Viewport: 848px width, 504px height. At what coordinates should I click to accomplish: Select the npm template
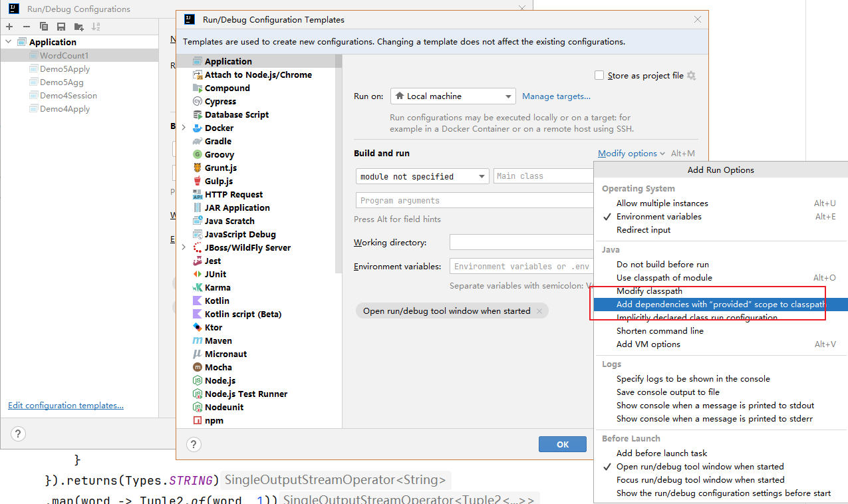214,420
